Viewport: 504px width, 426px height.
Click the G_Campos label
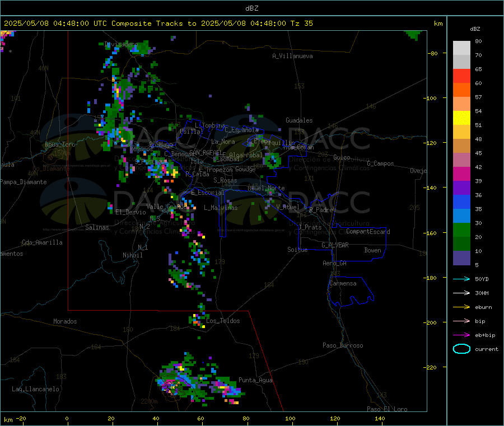(381, 163)
